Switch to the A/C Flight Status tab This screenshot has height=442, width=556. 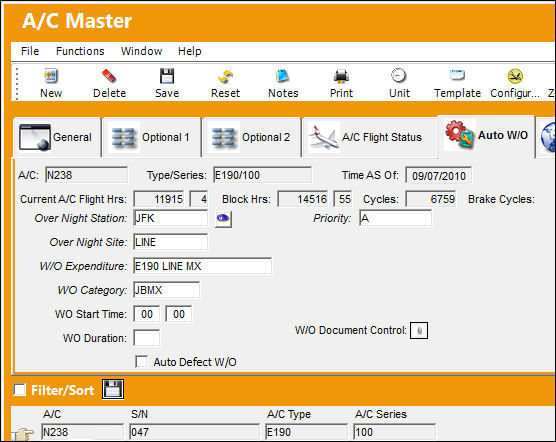click(369, 137)
